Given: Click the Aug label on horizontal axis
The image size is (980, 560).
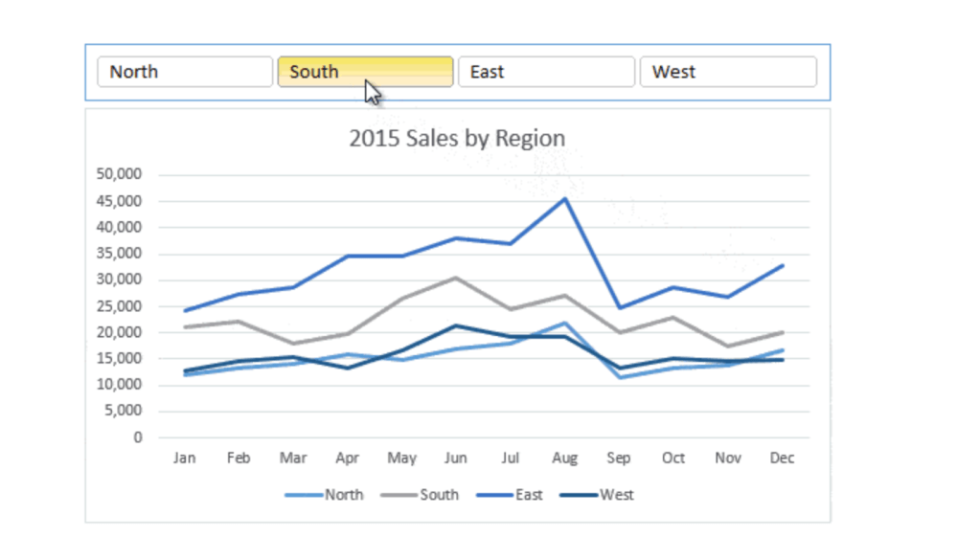Looking at the screenshot, I should 565,459.
